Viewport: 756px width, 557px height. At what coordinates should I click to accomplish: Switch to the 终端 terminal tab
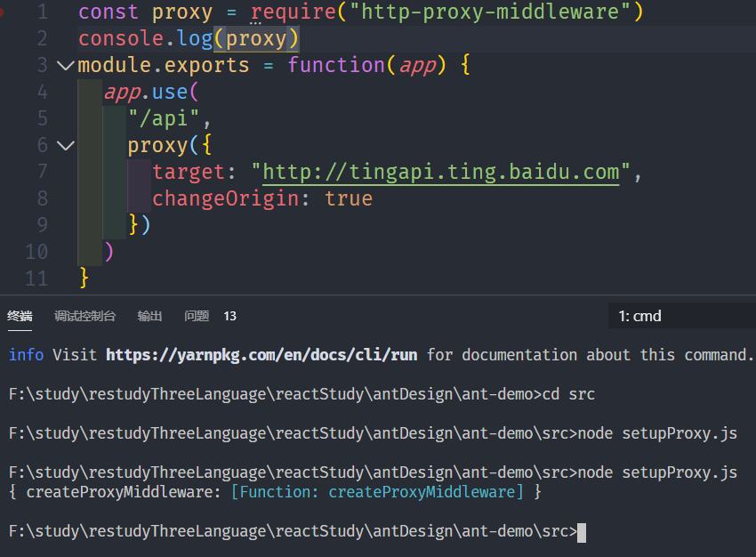(20, 316)
